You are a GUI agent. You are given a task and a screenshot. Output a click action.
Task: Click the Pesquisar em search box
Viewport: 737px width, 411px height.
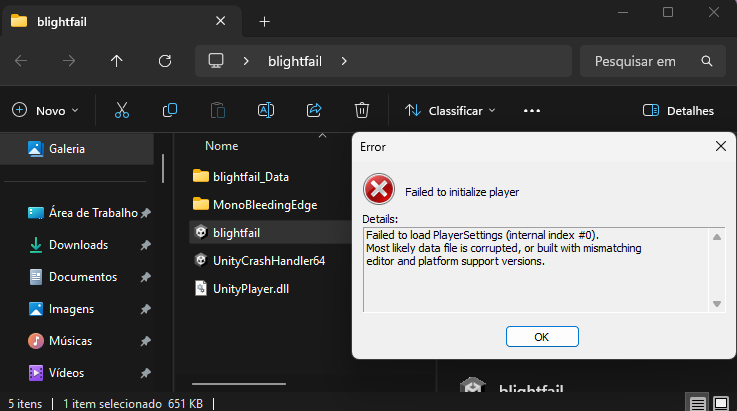649,61
